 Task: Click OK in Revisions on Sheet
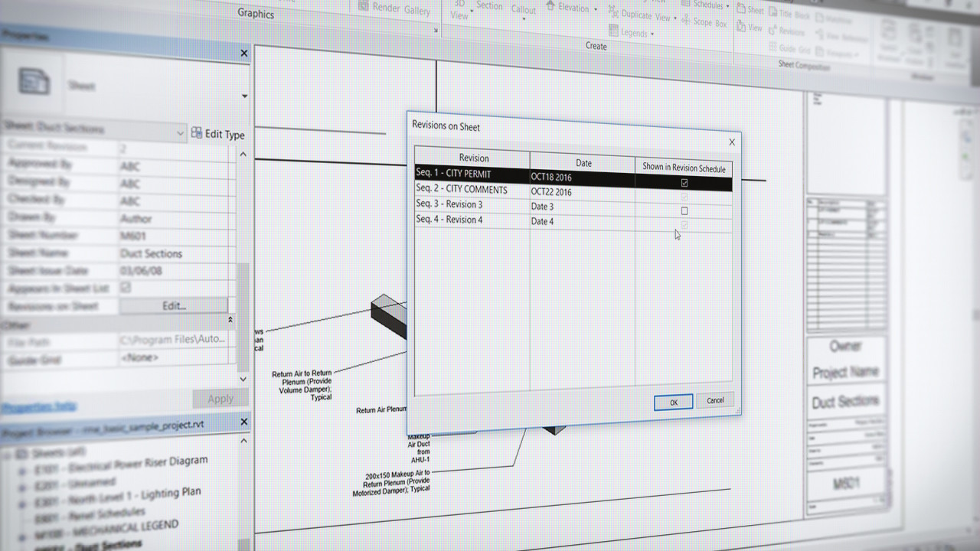(x=674, y=402)
